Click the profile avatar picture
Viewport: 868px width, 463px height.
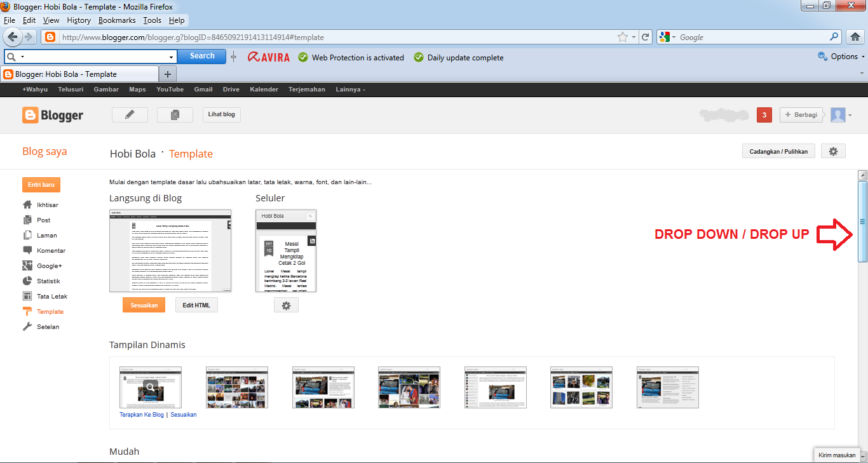point(838,115)
